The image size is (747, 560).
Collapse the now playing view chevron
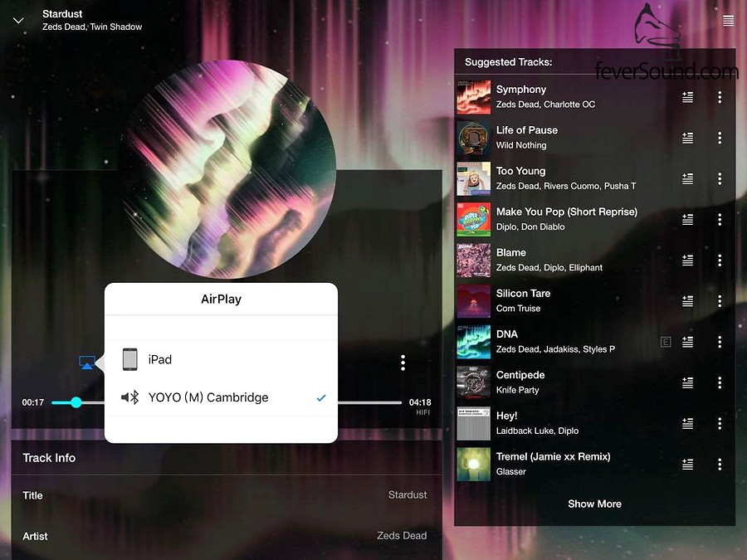pyautogui.click(x=18, y=21)
